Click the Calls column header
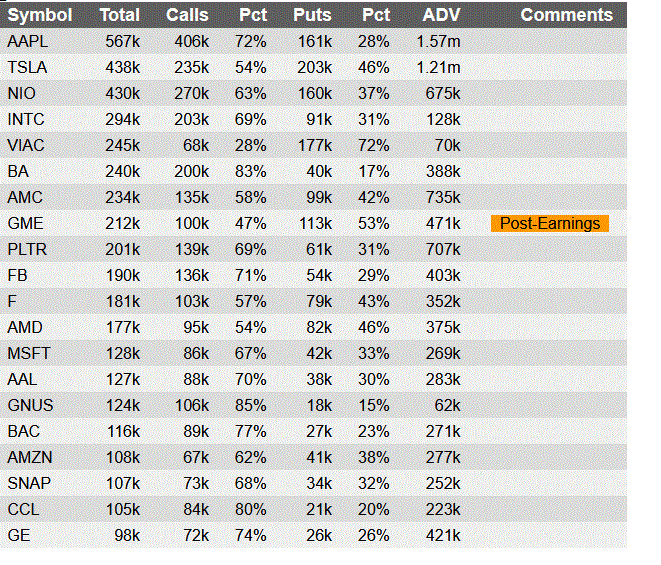 [x=187, y=15]
